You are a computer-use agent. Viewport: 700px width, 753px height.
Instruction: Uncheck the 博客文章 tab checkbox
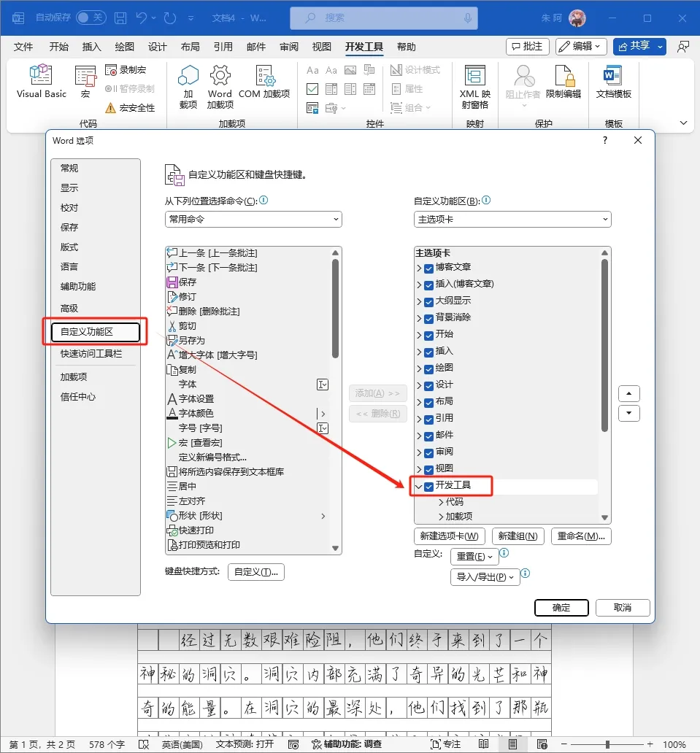click(x=428, y=268)
